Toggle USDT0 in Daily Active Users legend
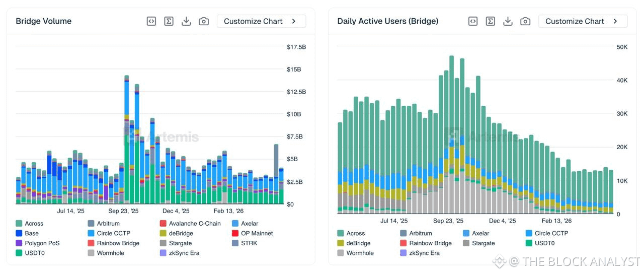 click(x=540, y=243)
